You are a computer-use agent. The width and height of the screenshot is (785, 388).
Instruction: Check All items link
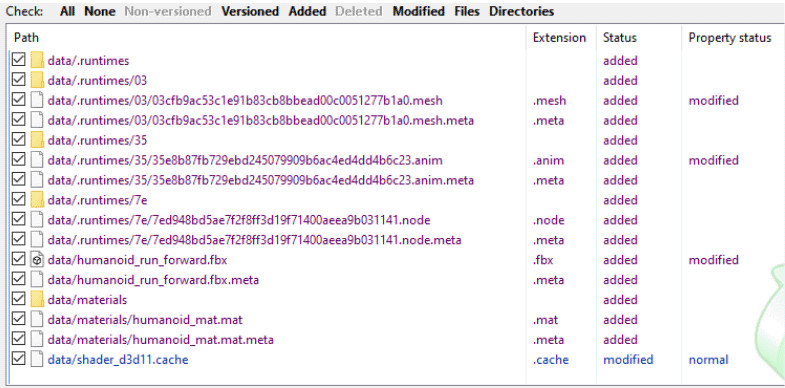point(67,11)
